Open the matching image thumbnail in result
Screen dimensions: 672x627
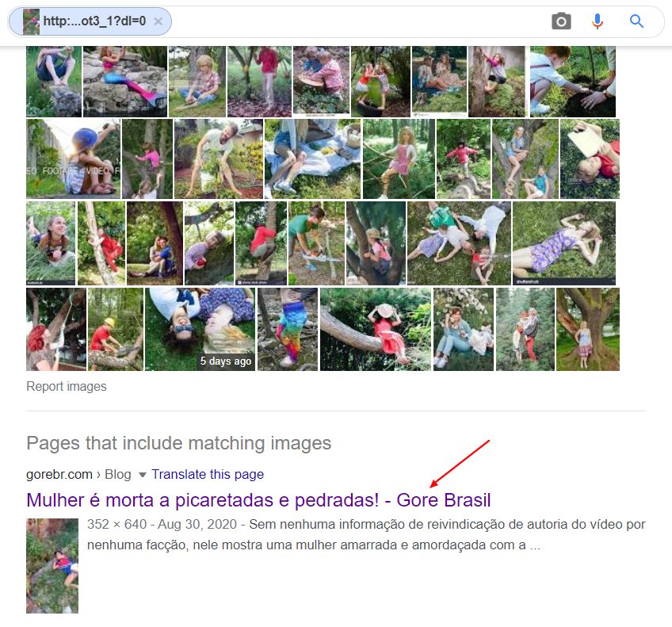pyautogui.click(x=52, y=566)
